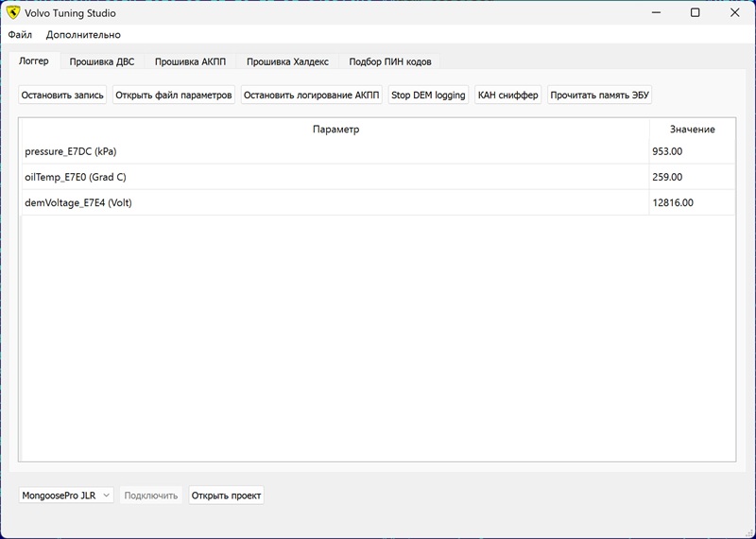Image resolution: width=756 pixels, height=539 pixels.
Task: Click the value 259.00
Action: tap(667, 177)
